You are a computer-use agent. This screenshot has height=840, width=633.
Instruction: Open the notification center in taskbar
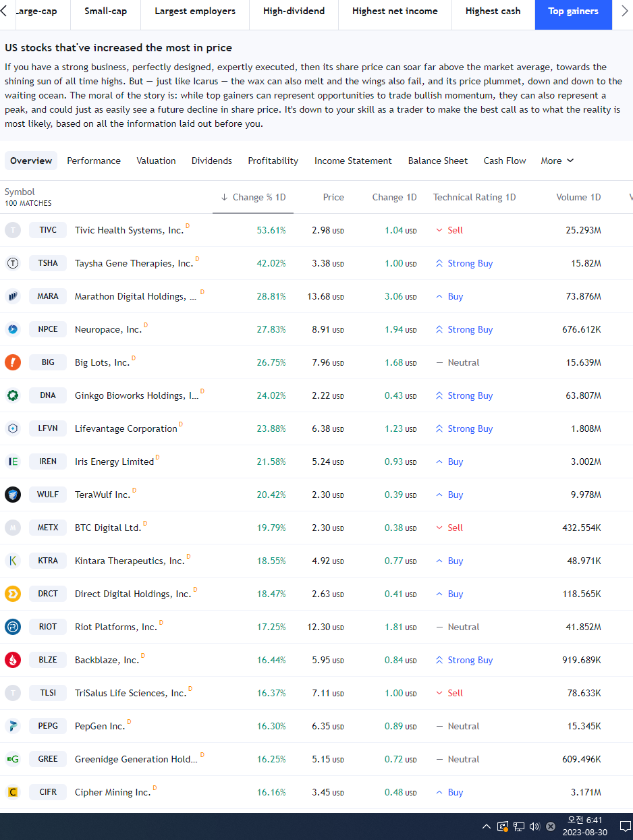click(x=625, y=827)
